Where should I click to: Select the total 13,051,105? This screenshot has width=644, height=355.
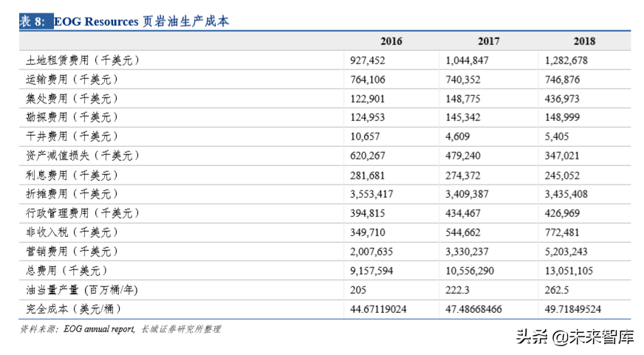pos(569,271)
